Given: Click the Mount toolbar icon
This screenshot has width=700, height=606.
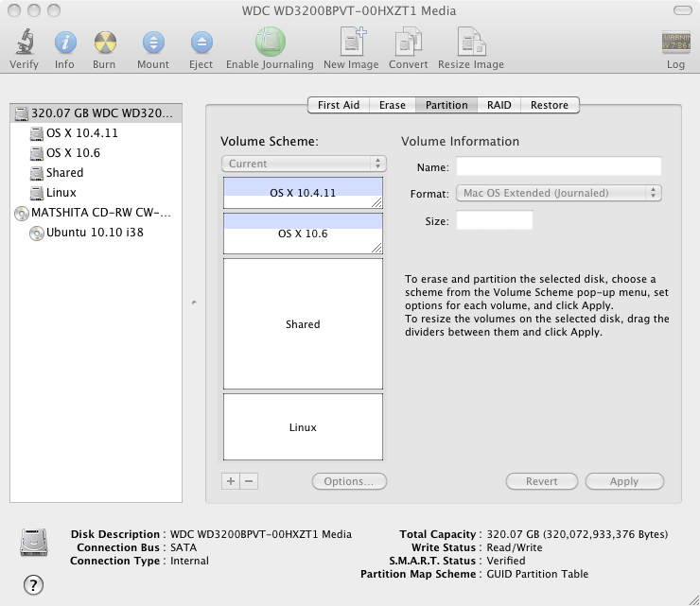Looking at the screenshot, I should [153, 43].
